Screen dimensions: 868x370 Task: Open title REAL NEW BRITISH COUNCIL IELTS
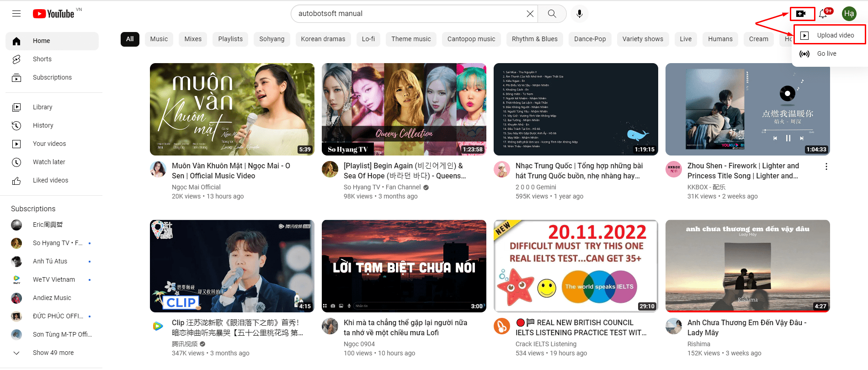581,327
